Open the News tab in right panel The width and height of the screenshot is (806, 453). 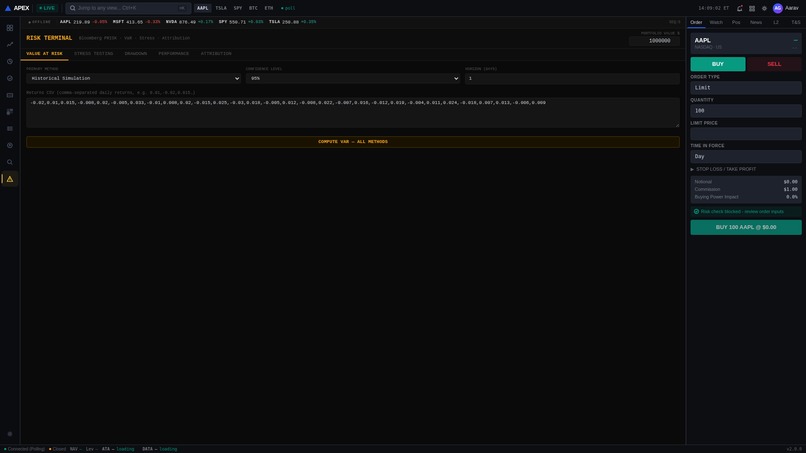point(756,22)
